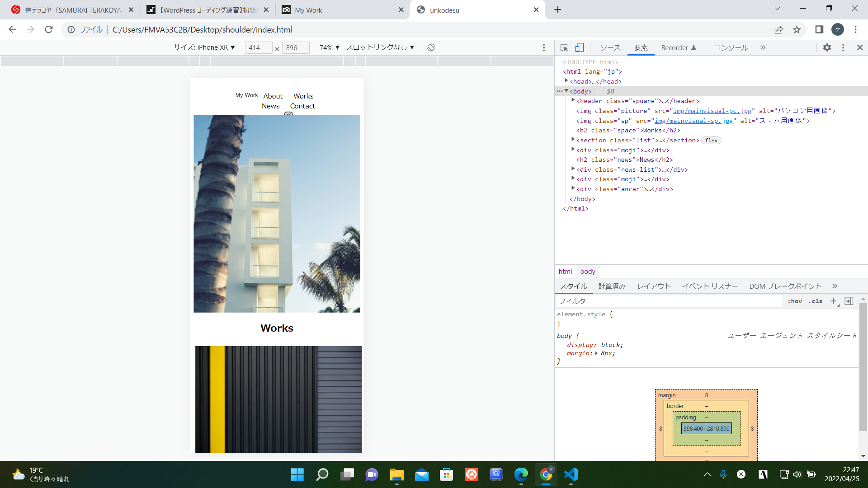Reload the page

(49, 30)
